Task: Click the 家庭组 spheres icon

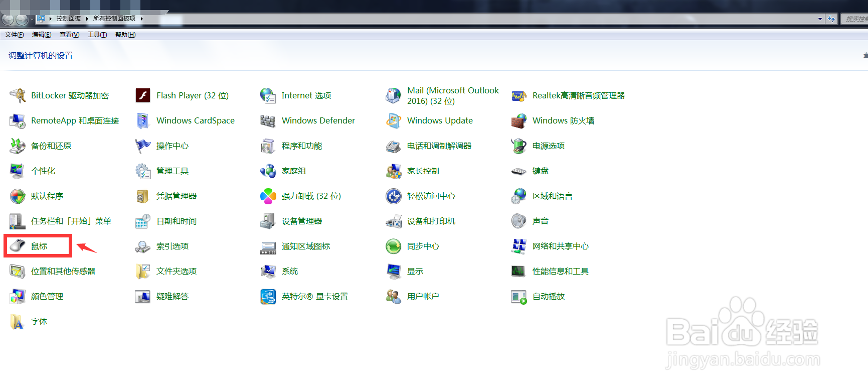Action: click(268, 171)
